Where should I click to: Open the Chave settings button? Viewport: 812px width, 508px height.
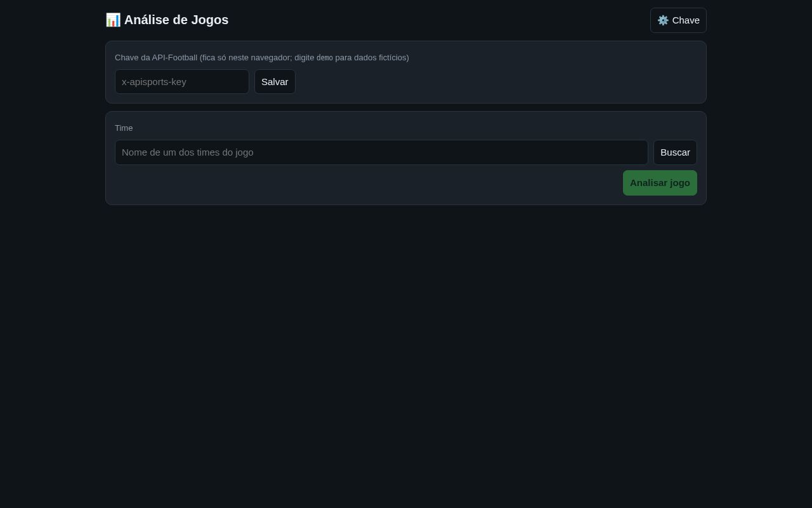[x=678, y=20]
